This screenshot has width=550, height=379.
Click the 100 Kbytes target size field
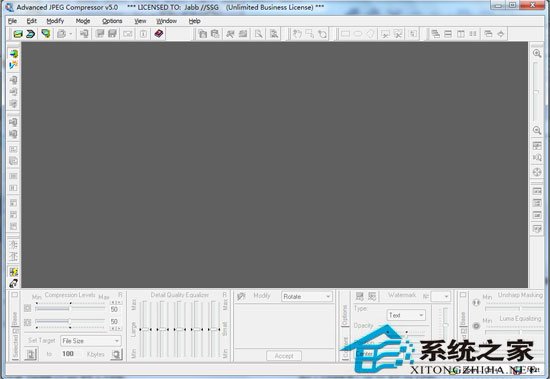click(68, 354)
